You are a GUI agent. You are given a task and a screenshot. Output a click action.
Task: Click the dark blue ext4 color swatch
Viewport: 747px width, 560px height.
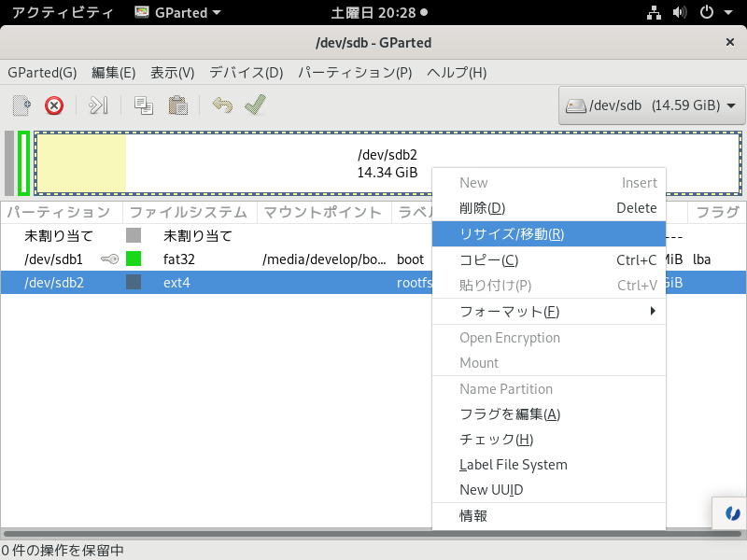134,283
